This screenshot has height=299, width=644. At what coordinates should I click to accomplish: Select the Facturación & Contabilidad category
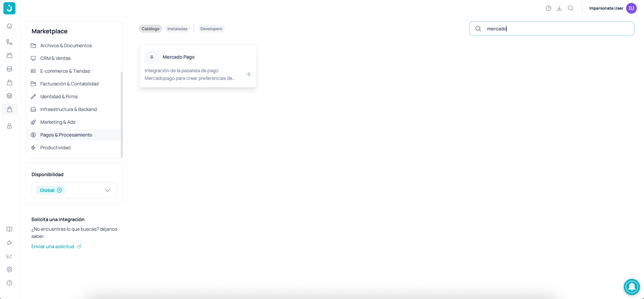[x=74, y=84]
